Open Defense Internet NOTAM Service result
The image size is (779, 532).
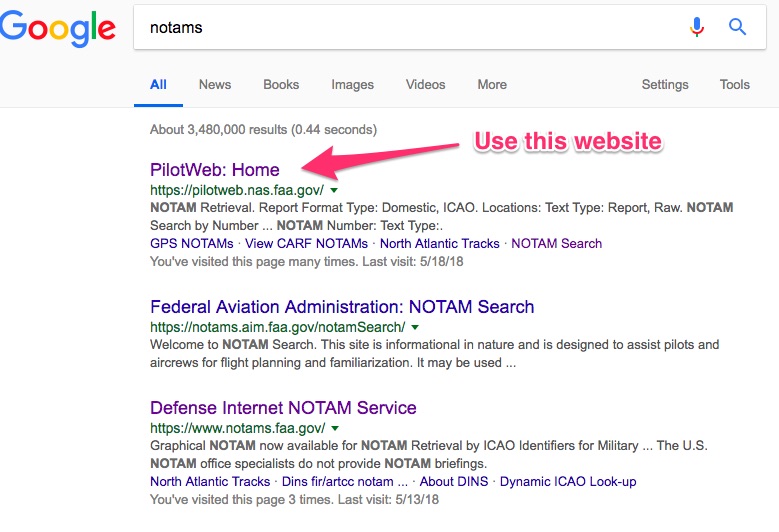click(283, 408)
